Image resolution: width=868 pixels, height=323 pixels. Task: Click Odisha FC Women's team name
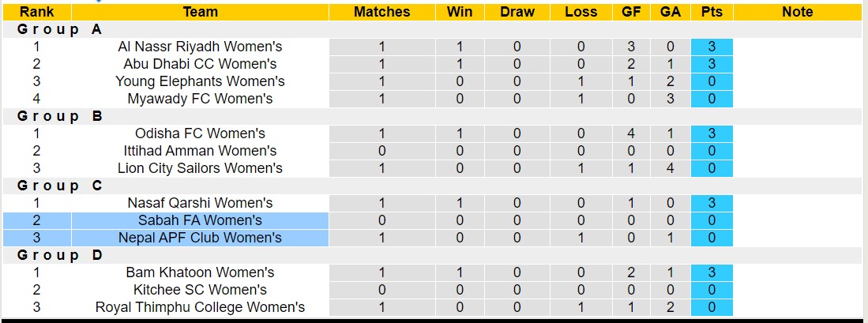click(200, 133)
